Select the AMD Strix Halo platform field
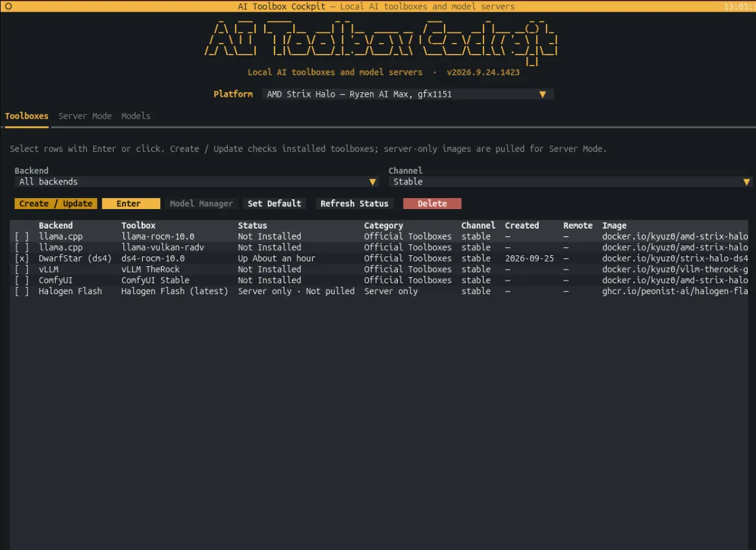 (408, 94)
